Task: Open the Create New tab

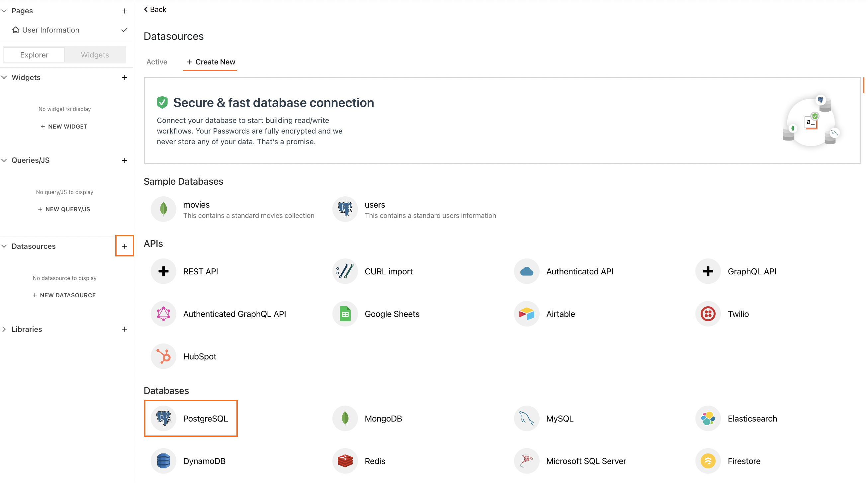Action: 210,62
